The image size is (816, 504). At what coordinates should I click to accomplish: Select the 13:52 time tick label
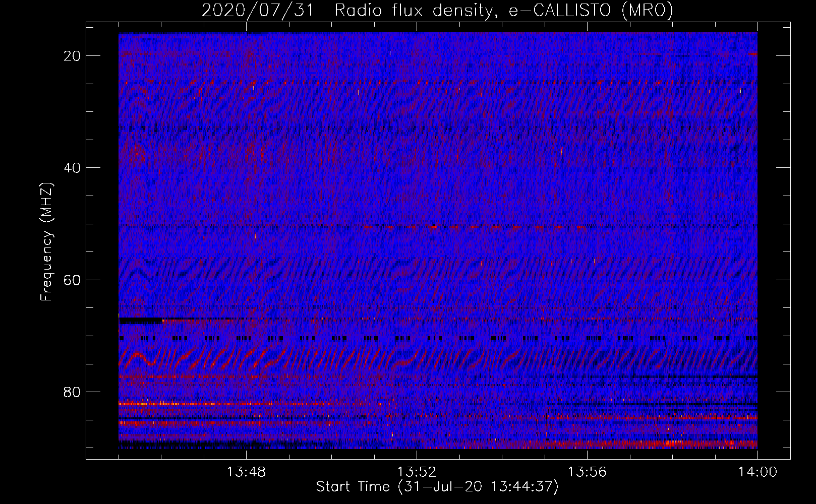[x=417, y=472]
